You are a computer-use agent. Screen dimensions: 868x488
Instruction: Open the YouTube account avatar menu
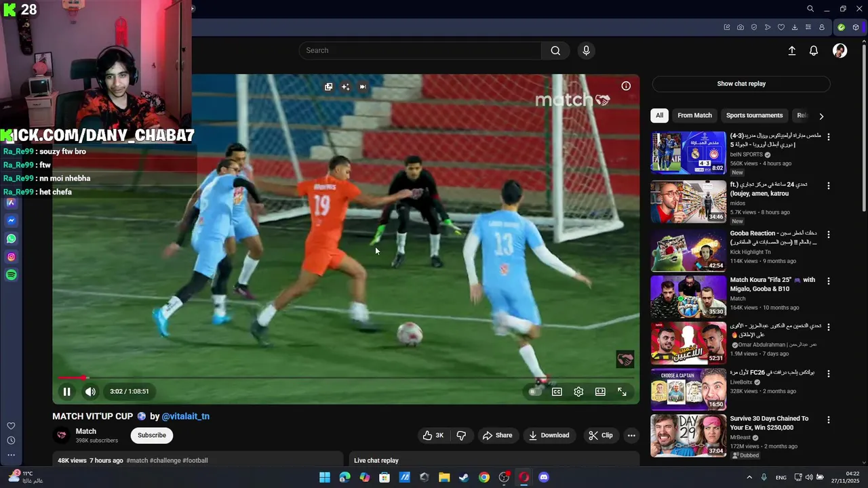click(x=840, y=51)
